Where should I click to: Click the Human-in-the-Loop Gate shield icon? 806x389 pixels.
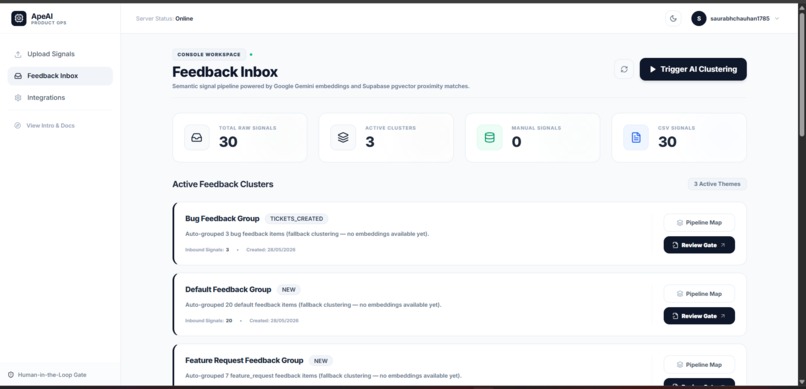(x=11, y=375)
